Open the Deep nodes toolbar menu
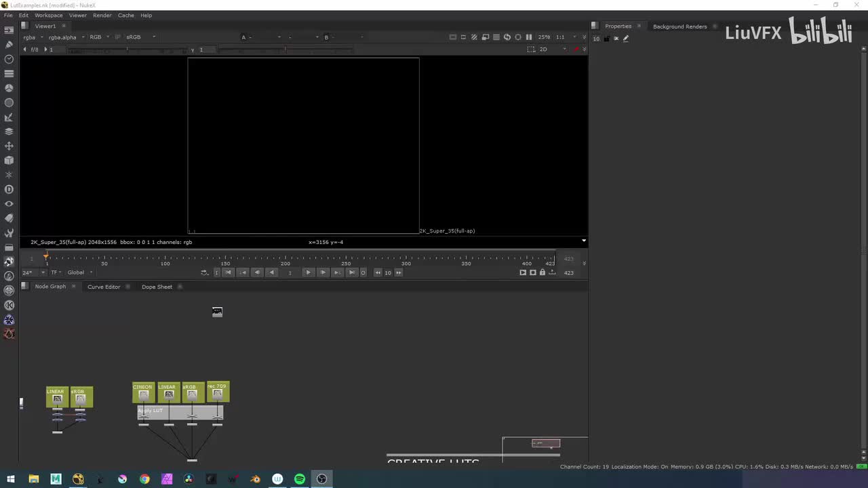Viewport: 868px width, 488px height. pos(9,189)
